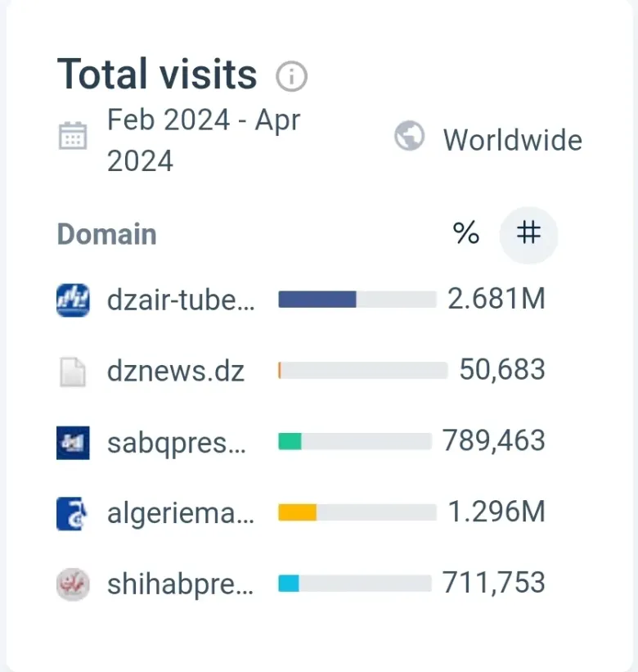
Task: Click the dznews.dz blank page icon
Action: click(73, 372)
